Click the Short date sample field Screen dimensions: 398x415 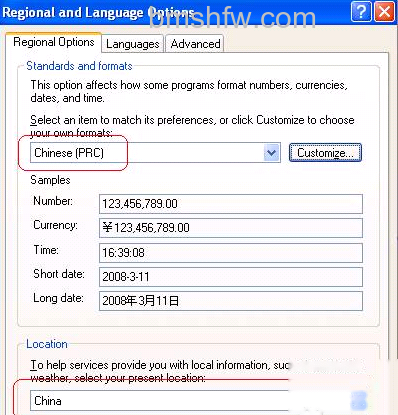click(231, 277)
